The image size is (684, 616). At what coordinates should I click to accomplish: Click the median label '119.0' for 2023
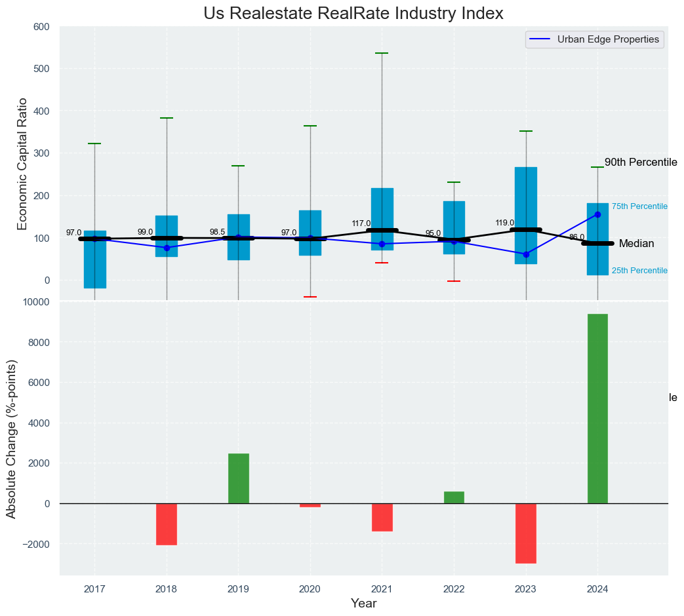505,223
